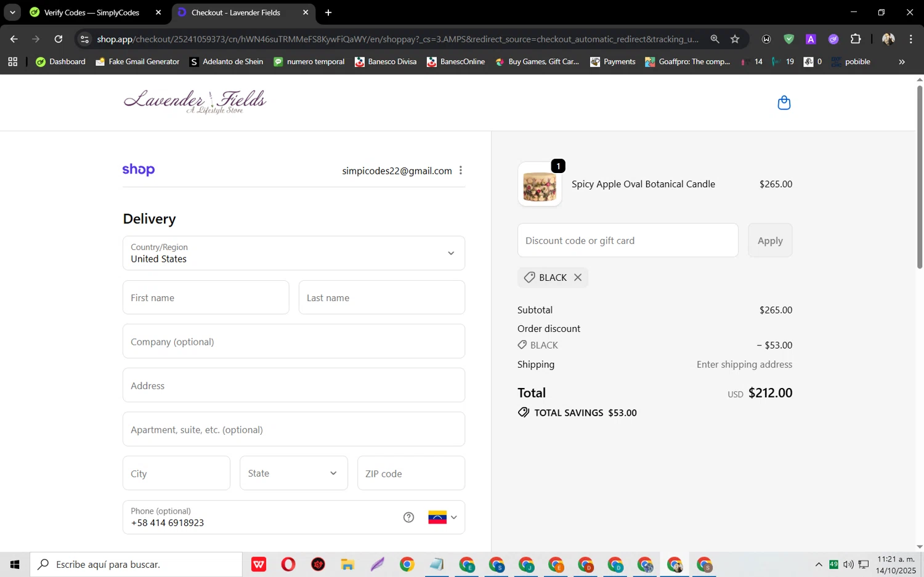The height and width of the screenshot is (577, 924).
Task: Open the shopping bag cart icon
Action: [x=784, y=103]
